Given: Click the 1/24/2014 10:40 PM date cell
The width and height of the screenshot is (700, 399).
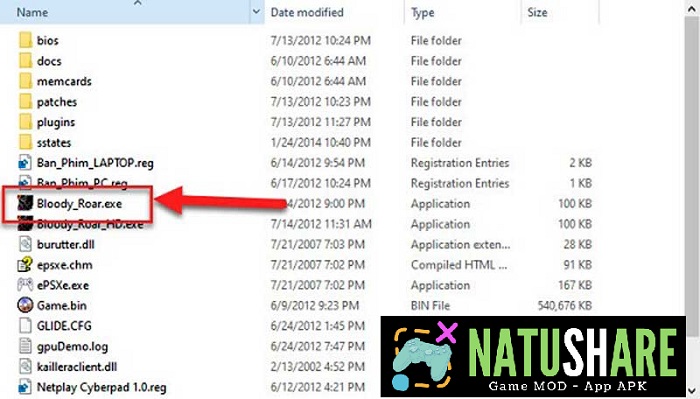Looking at the screenshot, I should click(321, 143).
